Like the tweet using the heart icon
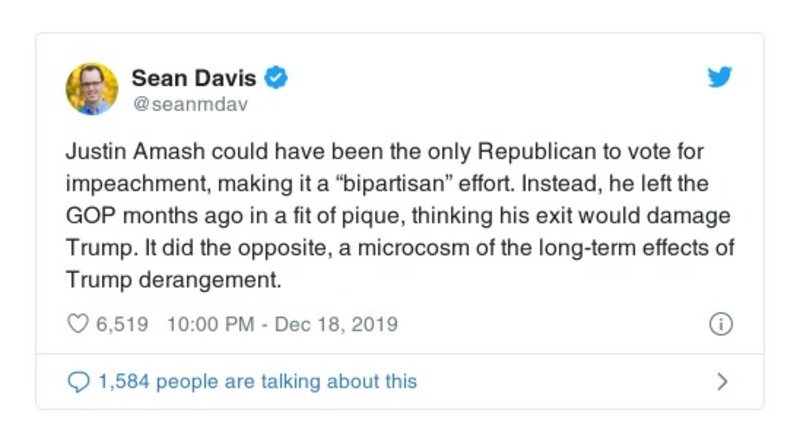Image resolution: width=800 pixels, height=445 pixels. click(77, 324)
